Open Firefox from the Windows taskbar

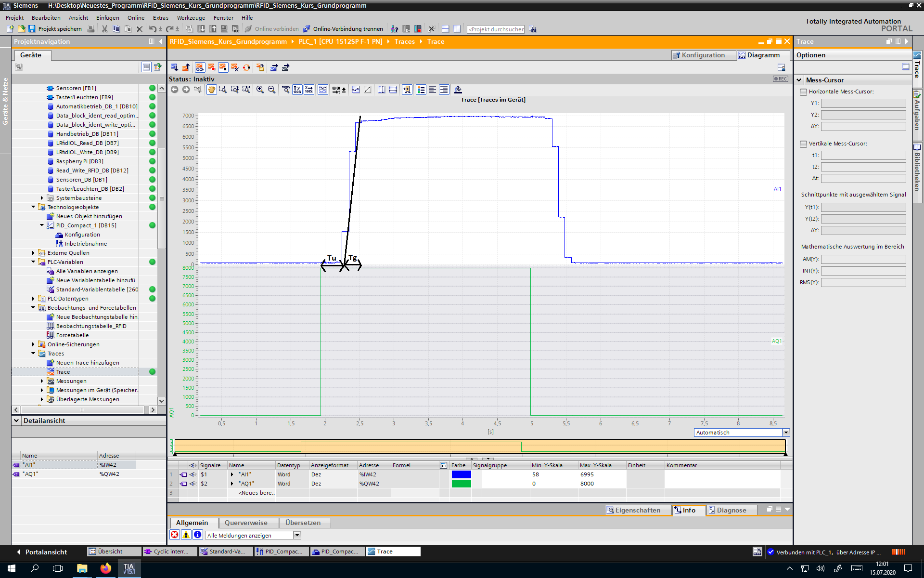click(x=105, y=568)
